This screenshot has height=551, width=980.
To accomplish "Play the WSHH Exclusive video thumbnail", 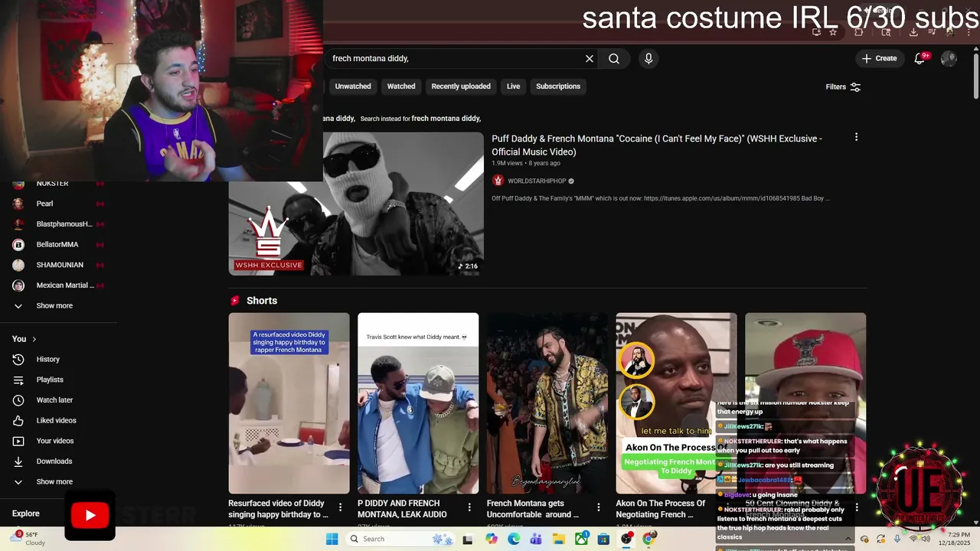I will pos(356,204).
